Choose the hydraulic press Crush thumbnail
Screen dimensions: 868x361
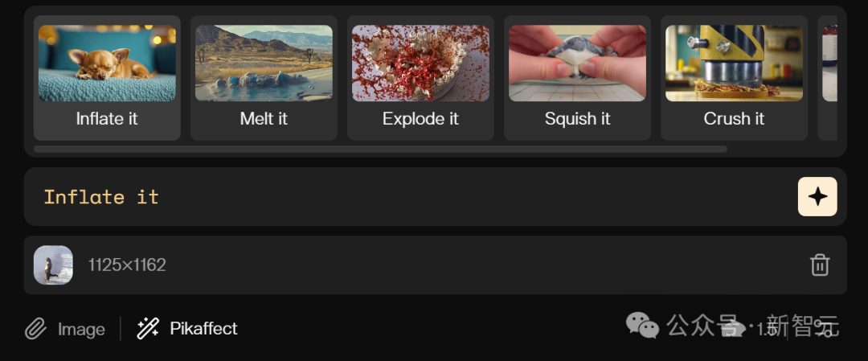click(734, 64)
